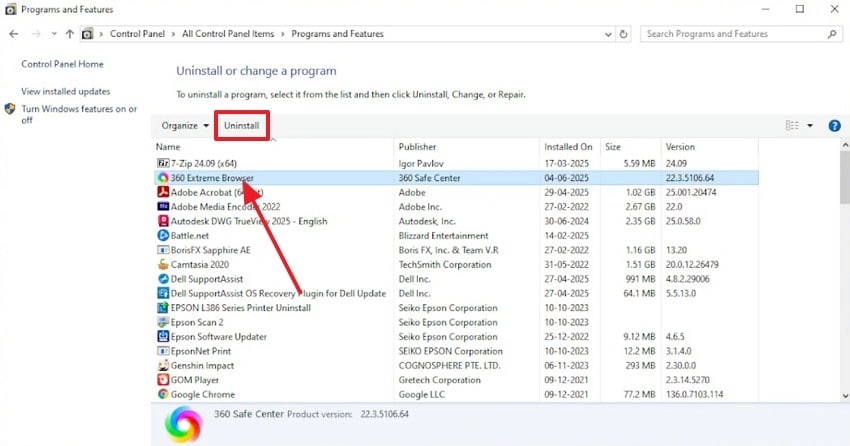Click the 7-Zip program icon
The image size is (850, 446).
pyautogui.click(x=163, y=163)
